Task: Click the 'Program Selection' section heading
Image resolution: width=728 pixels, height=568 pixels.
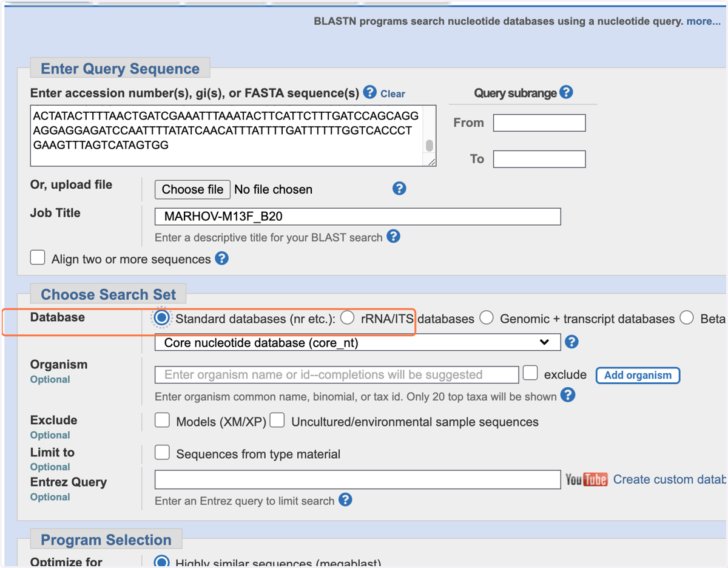Action: [106, 540]
